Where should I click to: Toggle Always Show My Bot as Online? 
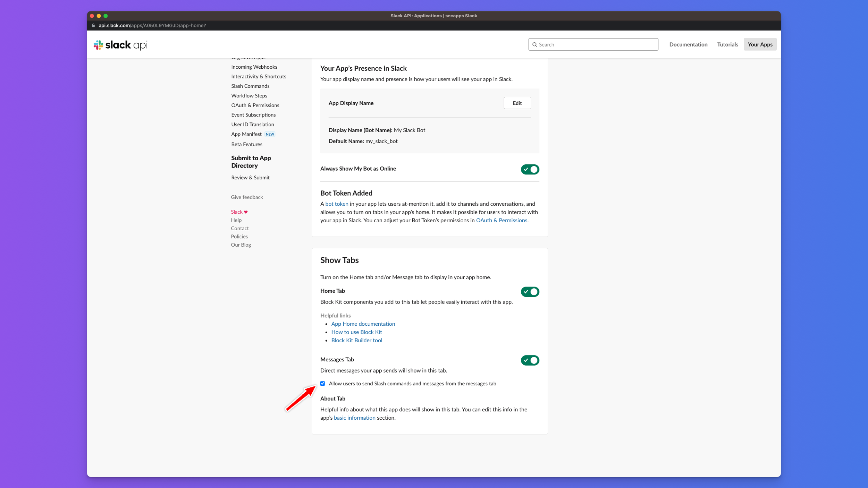530,169
